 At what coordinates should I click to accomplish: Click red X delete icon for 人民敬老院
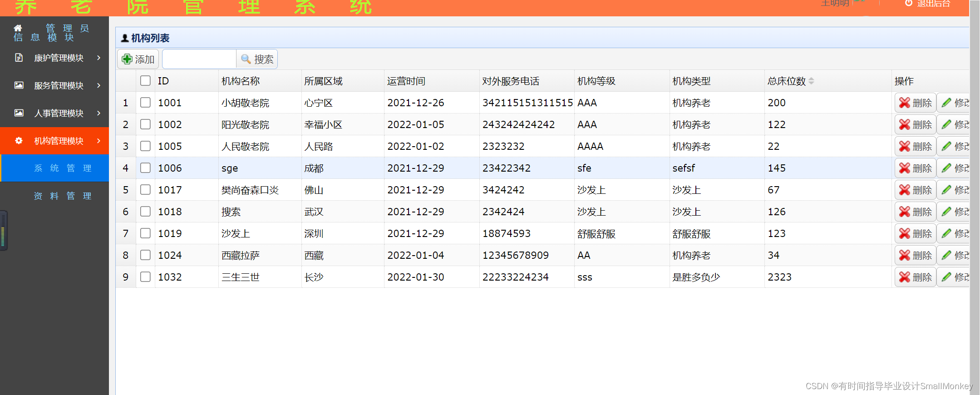click(905, 146)
